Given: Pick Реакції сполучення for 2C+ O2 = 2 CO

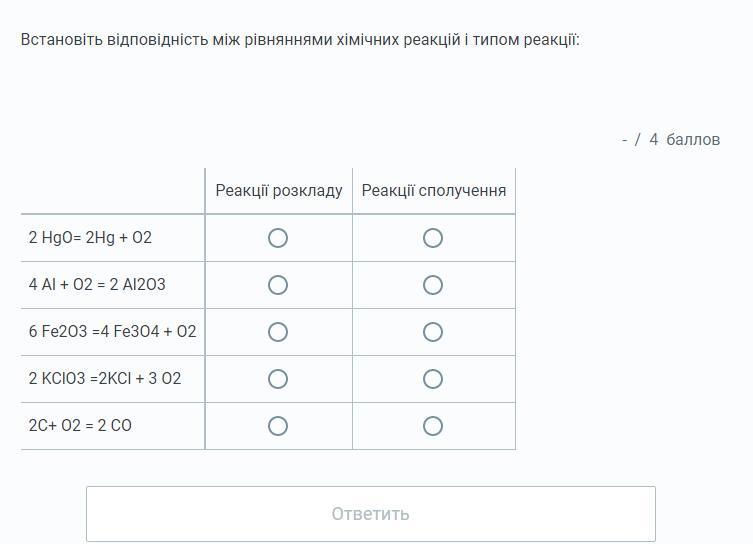Looking at the screenshot, I should tap(433, 426).
